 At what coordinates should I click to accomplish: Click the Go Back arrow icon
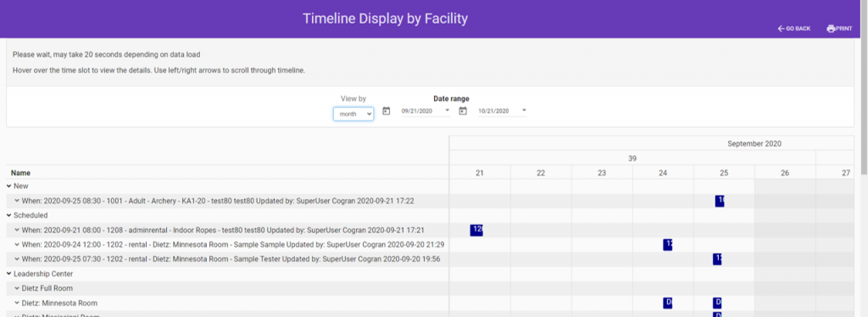[781, 28]
